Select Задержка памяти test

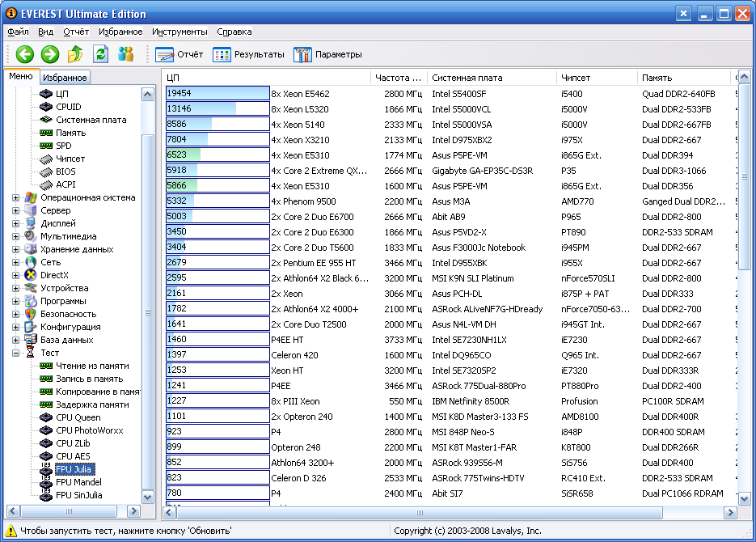(x=92, y=404)
